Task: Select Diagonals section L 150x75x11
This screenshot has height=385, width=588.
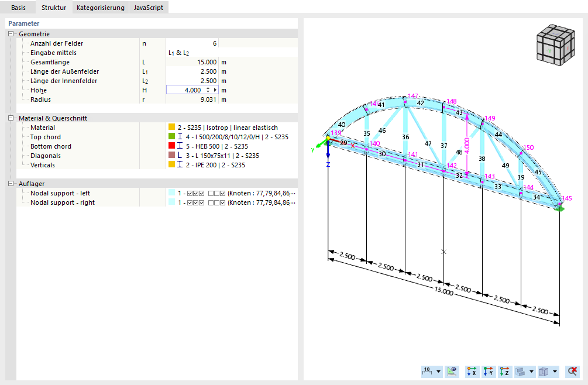Action: [x=222, y=156]
